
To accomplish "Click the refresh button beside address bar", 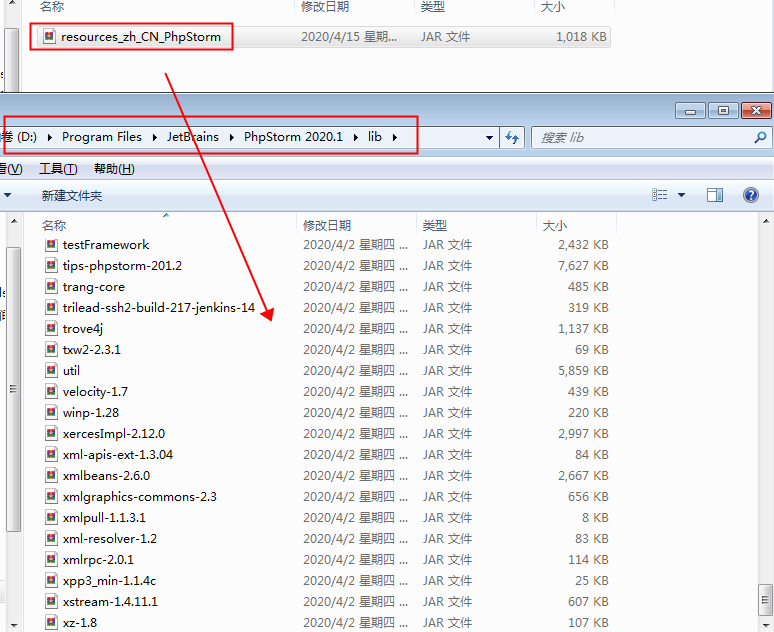I will click(513, 137).
